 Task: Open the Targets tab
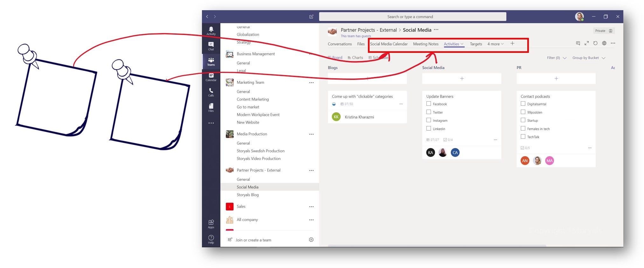476,44
